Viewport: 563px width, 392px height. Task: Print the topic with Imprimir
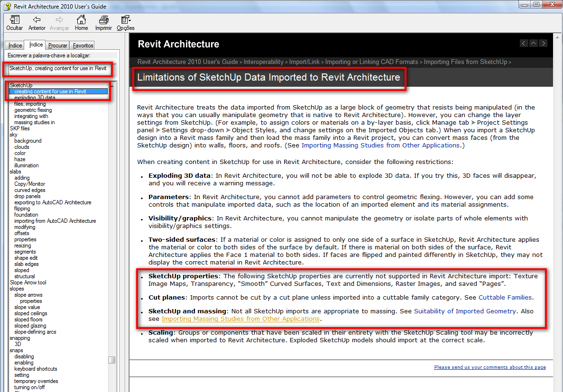[103, 23]
